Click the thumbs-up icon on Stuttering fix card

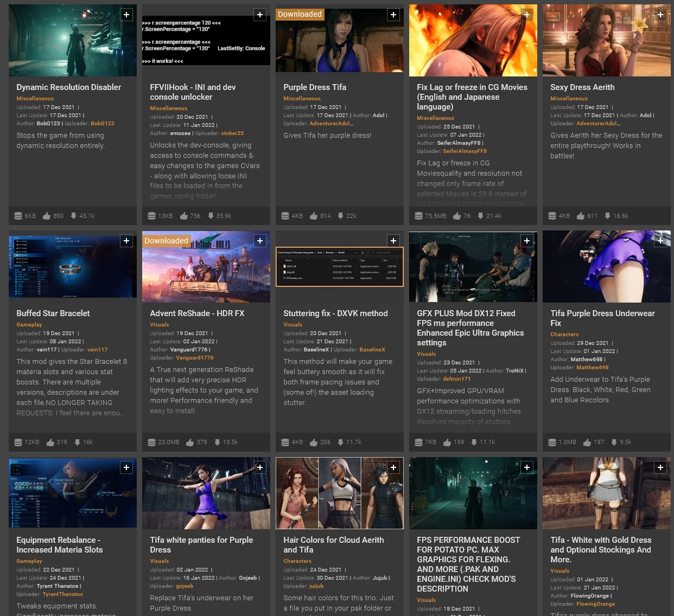[x=314, y=442]
